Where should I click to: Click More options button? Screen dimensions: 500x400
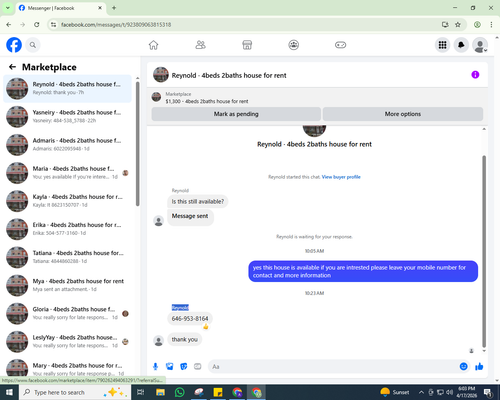coord(403,114)
